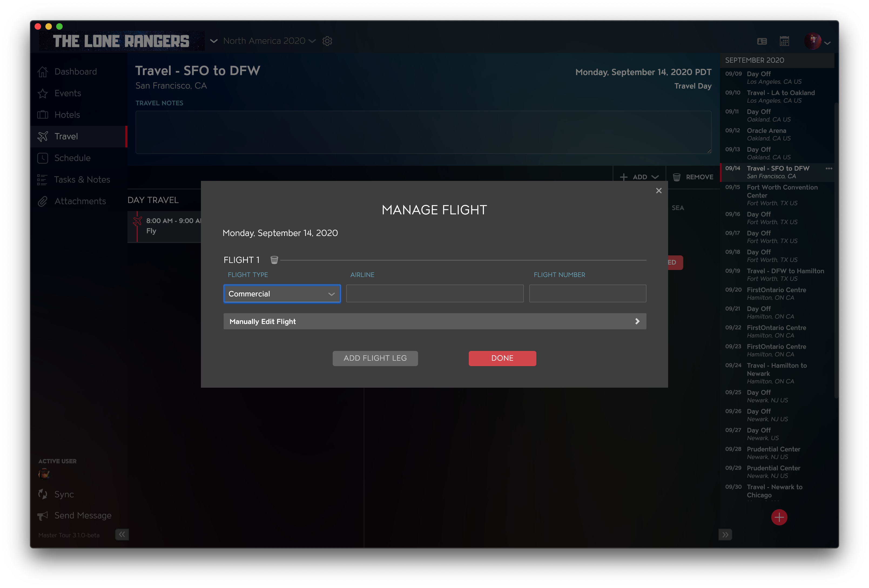Image resolution: width=869 pixels, height=588 pixels.
Task: Select 09/12 Oracle Arena day
Action: (x=777, y=134)
